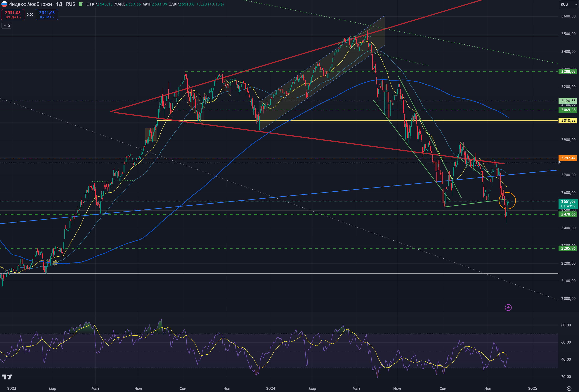Screen dimensions: 579x392
Task: Open chart settings via hexagon gear icon
Action: point(569,388)
